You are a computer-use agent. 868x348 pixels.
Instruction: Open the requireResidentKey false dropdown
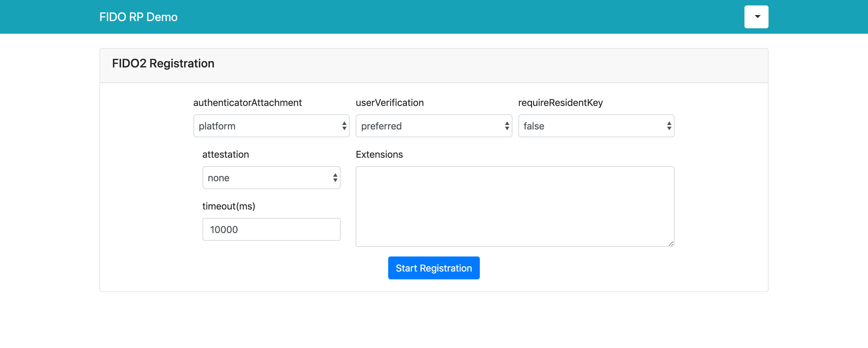pos(590,126)
